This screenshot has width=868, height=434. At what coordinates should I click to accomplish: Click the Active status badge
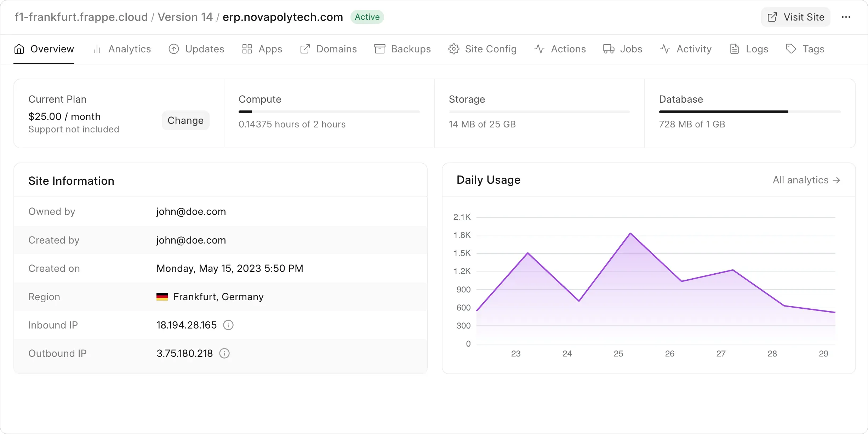click(367, 17)
